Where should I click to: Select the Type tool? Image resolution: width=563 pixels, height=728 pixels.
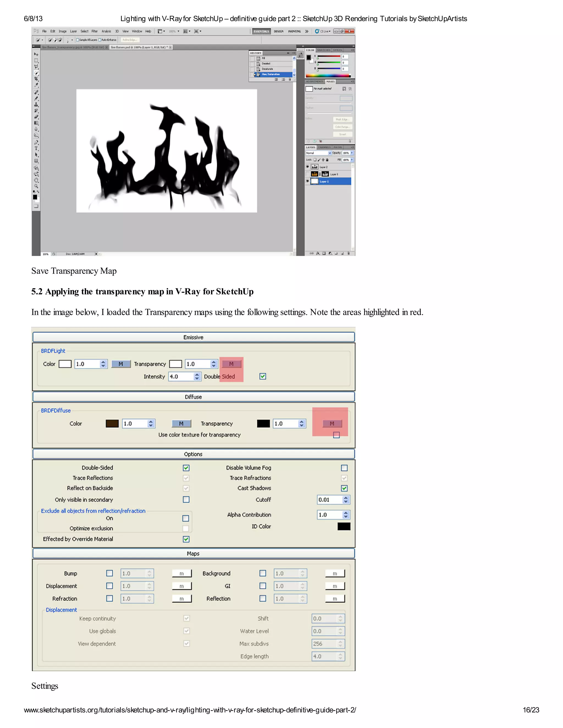36,149
